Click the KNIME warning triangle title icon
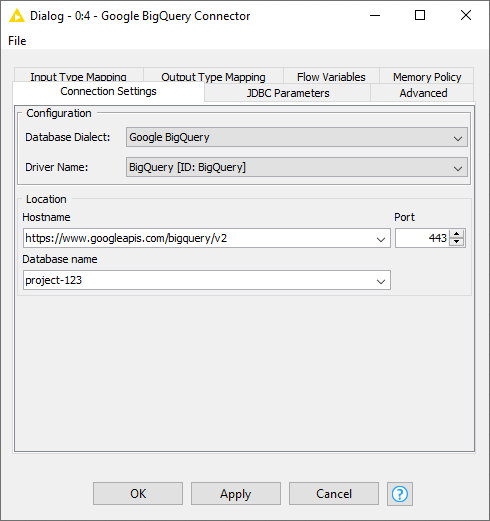The width and height of the screenshot is (490, 521). [17, 16]
